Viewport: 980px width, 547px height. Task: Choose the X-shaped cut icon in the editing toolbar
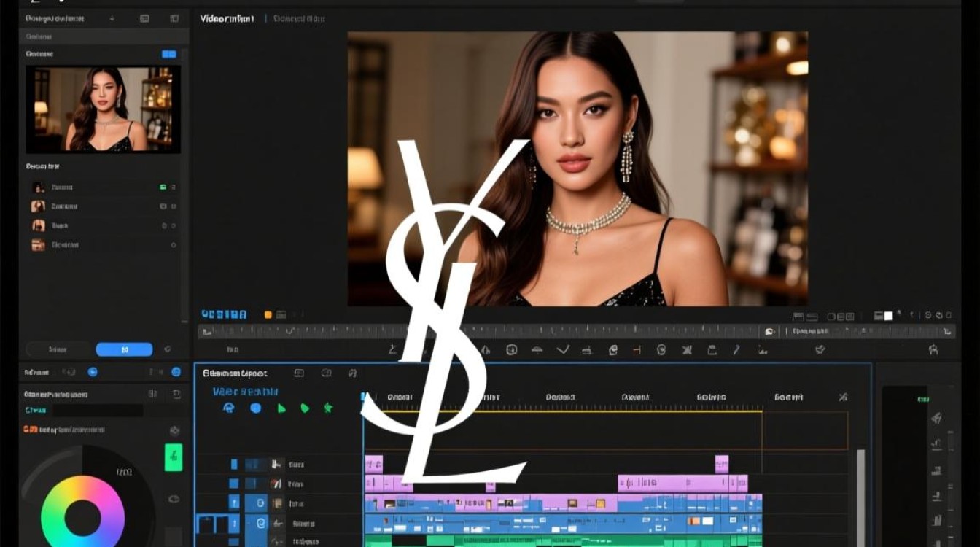point(686,350)
